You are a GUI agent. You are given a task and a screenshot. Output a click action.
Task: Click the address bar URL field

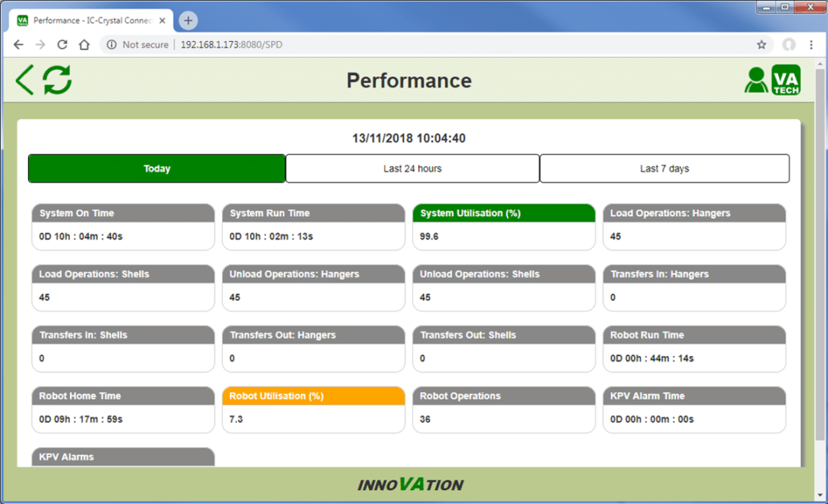(402, 45)
